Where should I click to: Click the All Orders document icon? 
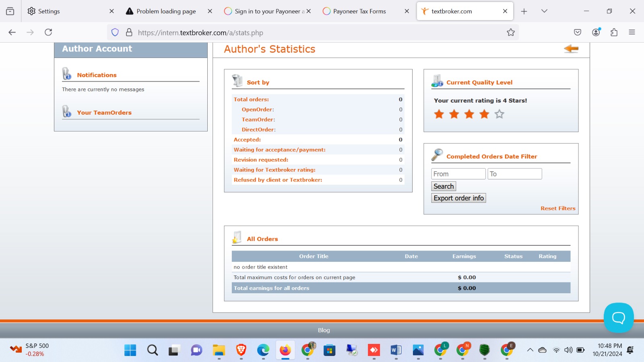tap(237, 237)
